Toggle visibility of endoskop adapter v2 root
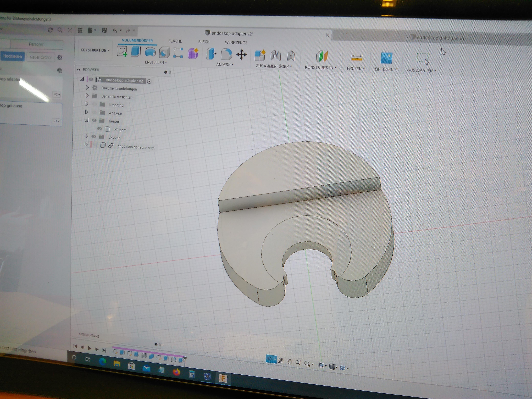The height and width of the screenshot is (399, 532). [x=91, y=79]
